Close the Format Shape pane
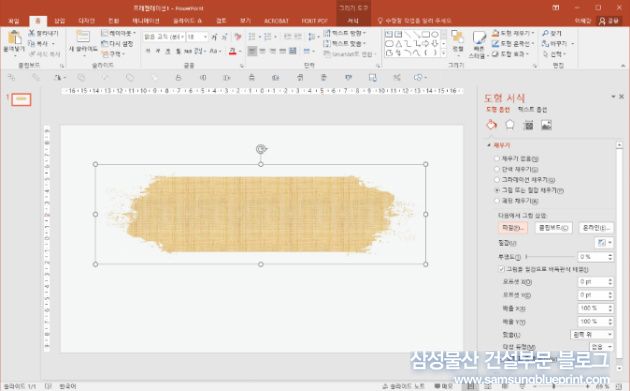Image resolution: width=630 pixels, height=391 pixels. pyautogui.click(x=622, y=96)
